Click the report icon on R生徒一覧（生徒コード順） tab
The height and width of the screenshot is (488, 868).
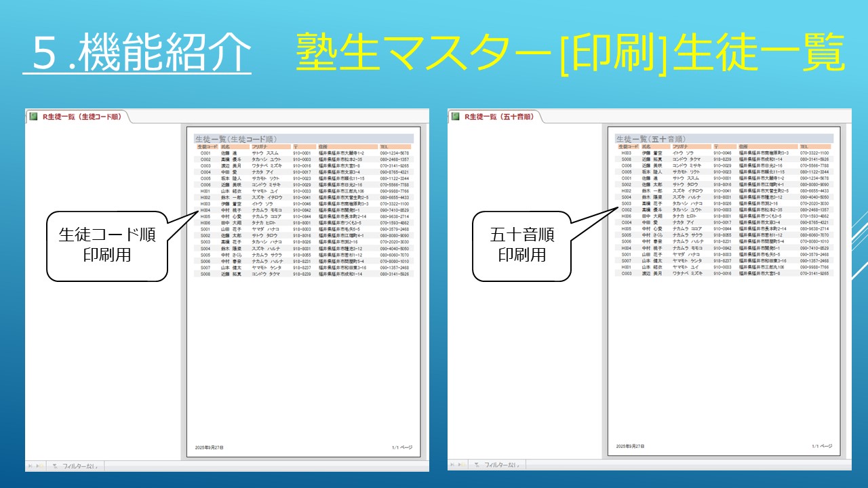(33, 117)
